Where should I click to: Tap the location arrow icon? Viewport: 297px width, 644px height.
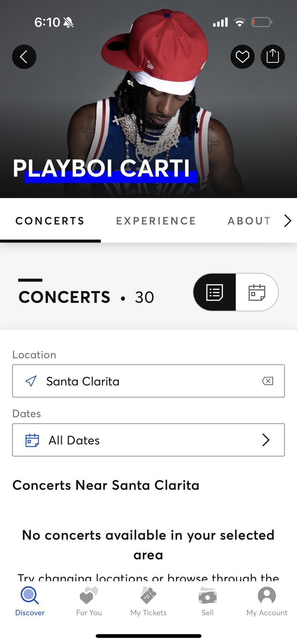(x=31, y=381)
